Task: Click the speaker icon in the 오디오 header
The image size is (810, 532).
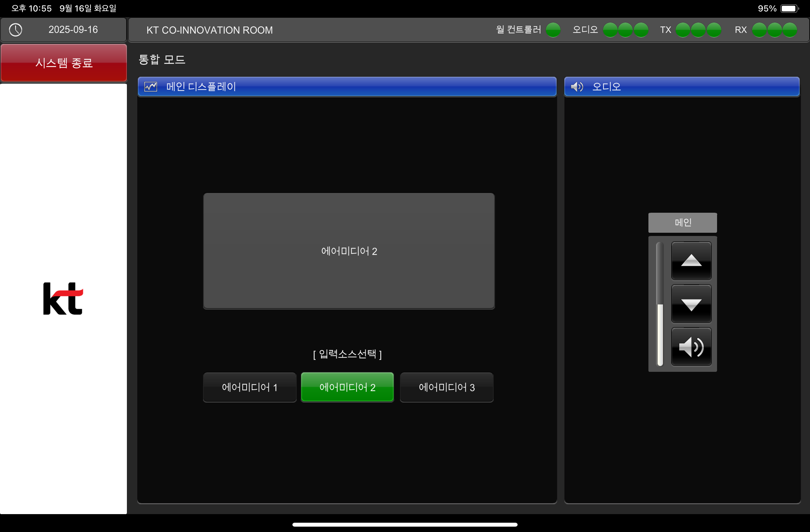Action: [577, 87]
